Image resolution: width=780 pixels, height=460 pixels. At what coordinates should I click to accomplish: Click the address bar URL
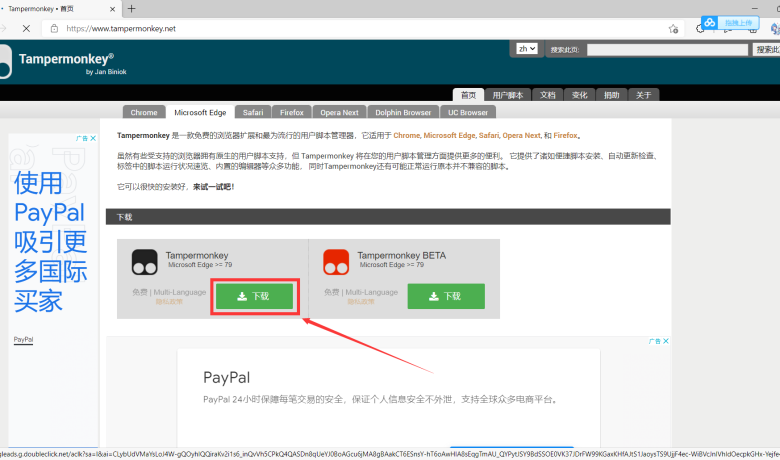[x=121, y=28]
